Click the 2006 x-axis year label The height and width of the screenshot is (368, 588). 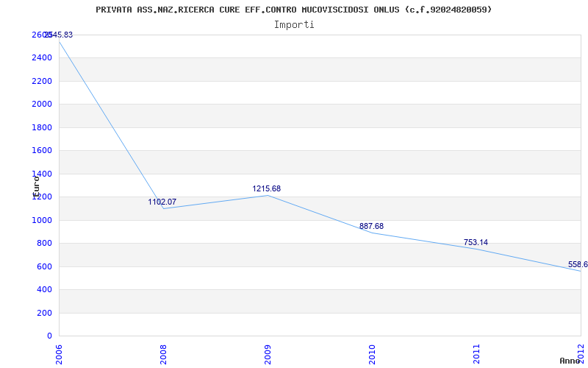click(59, 354)
